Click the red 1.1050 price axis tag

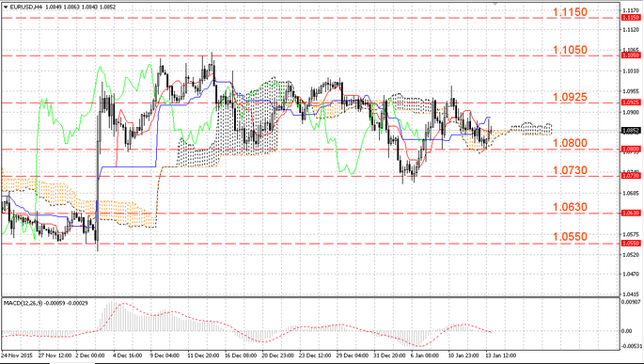click(631, 55)
